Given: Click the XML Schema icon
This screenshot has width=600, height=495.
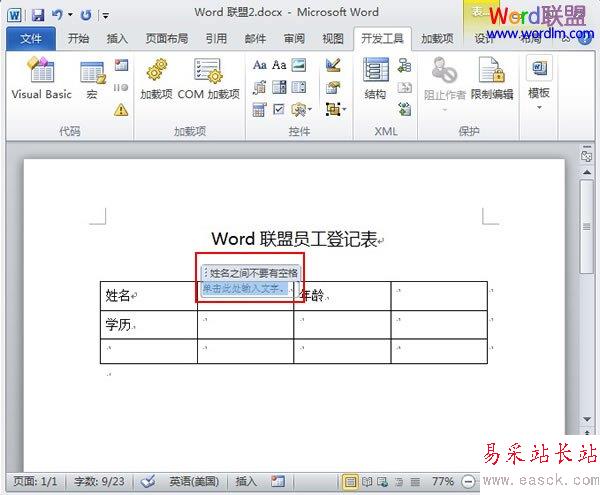Looking at the screenshot, I should pyautogui.click(x=404, y=65).
